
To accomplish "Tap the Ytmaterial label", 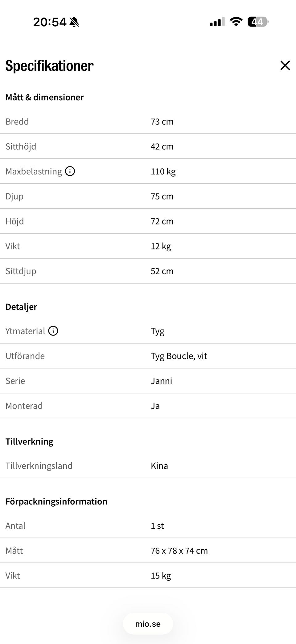I will (x=25, y=331).
